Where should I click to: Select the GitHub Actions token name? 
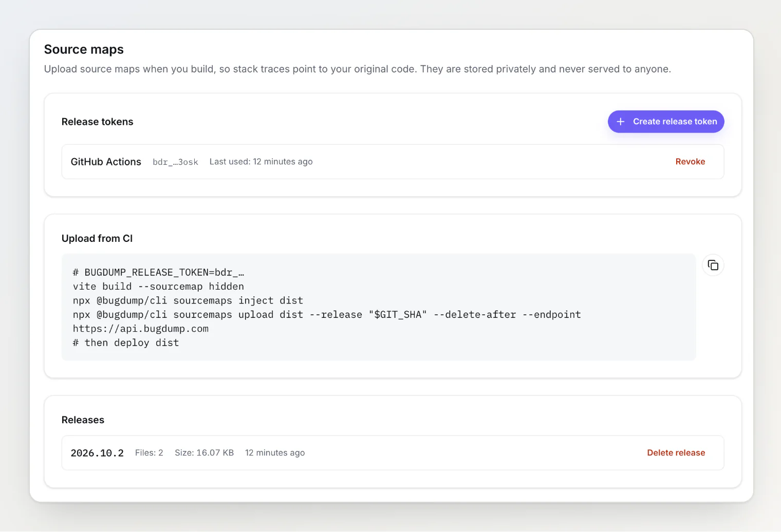106,162
